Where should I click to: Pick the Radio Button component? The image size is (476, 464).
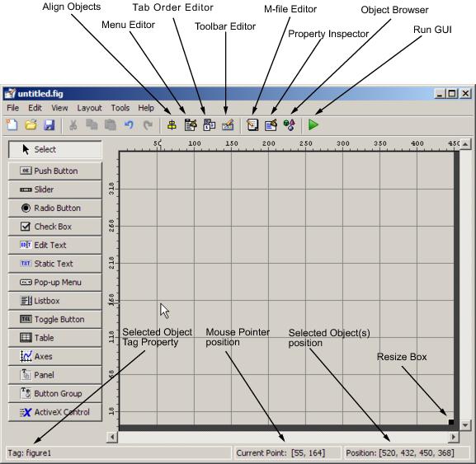point(55,208)
